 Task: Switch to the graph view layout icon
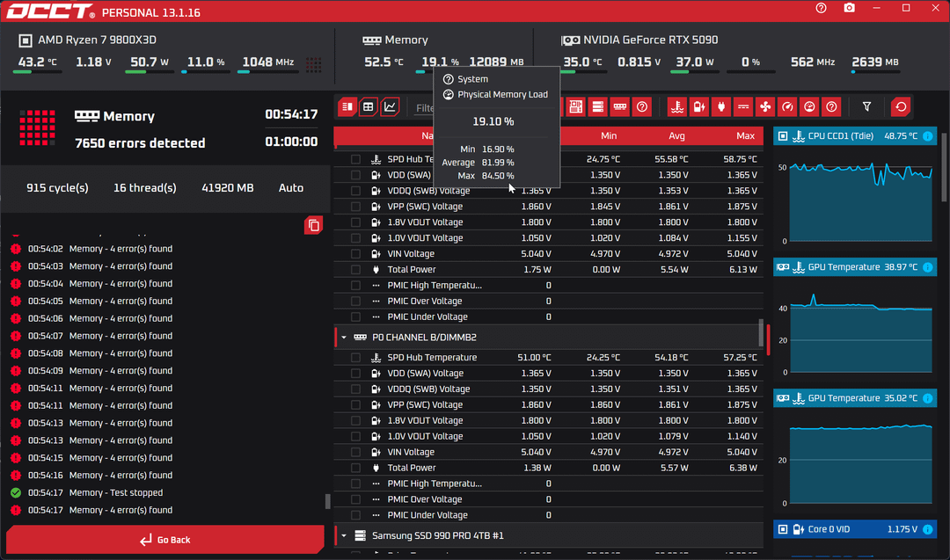(391, 107)
